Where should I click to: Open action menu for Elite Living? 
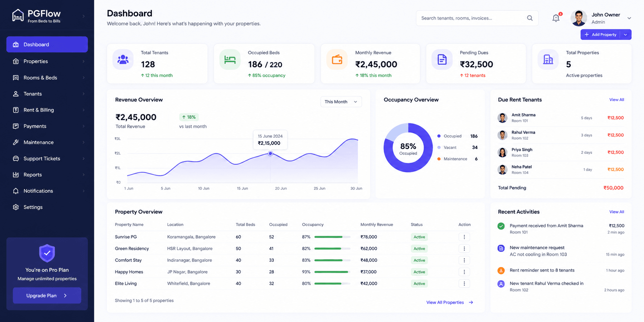(464, 284)
